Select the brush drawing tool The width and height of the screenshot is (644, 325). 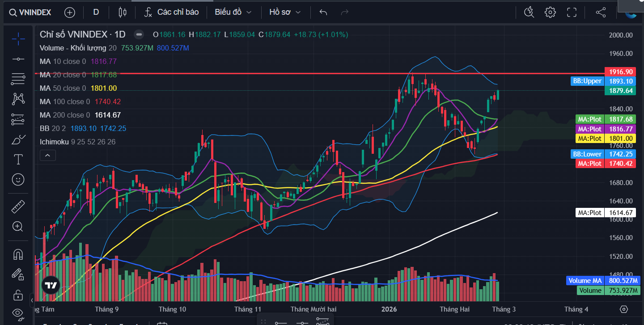[18, 140]
